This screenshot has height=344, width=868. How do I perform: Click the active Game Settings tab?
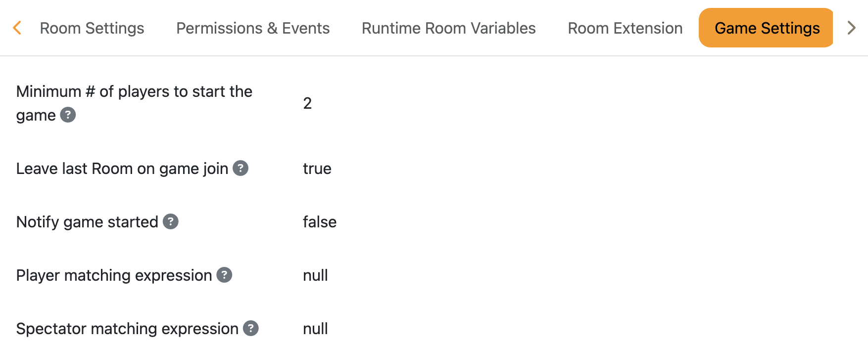coord(767,28)
